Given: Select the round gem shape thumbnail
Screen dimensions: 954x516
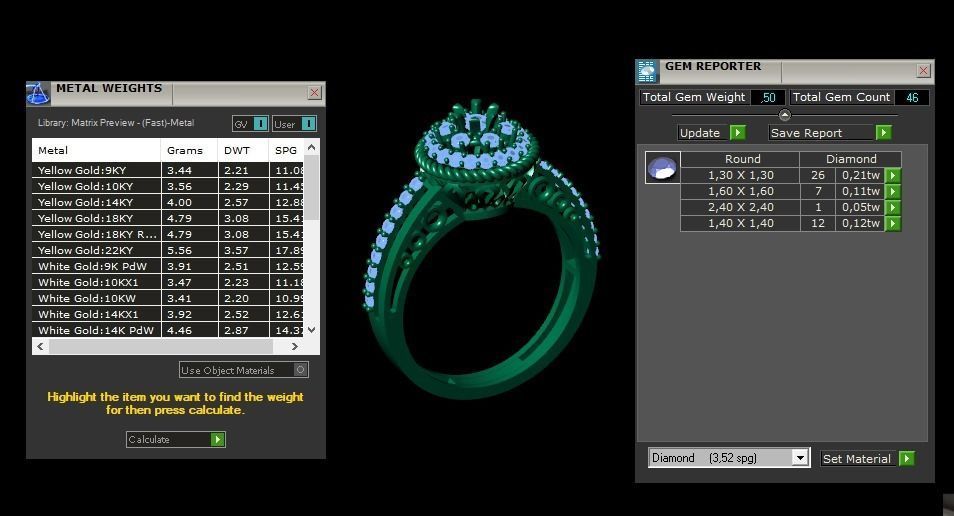Looking at the screenshot, I should coord(662,167).
